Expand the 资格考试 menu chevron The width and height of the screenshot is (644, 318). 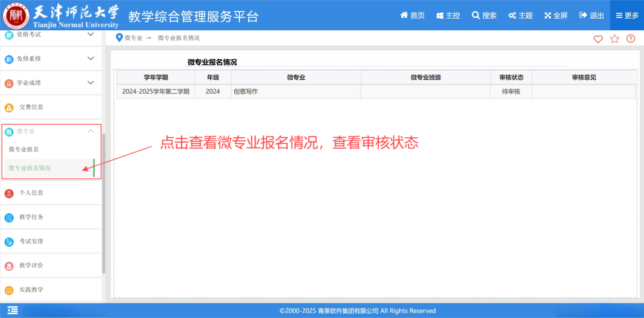click(91, 34)
